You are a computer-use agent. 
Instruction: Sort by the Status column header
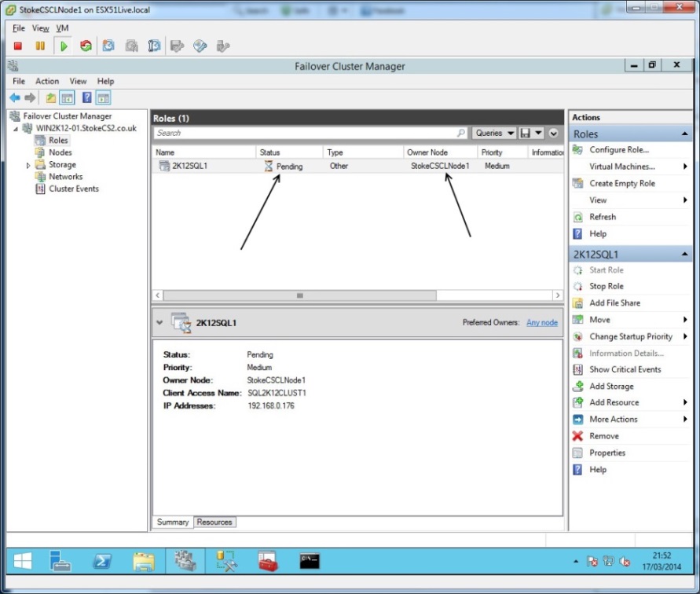pyautogui.click(x=289, y=152)
